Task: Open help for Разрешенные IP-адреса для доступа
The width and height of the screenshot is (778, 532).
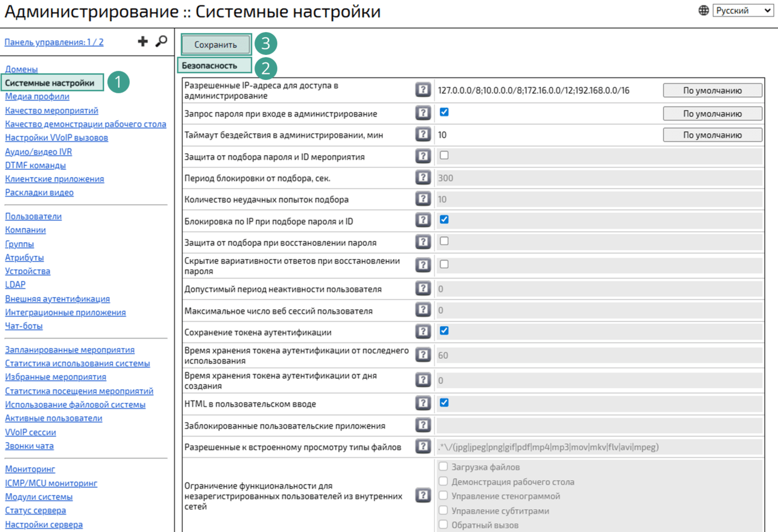Action: pos(423,89)
